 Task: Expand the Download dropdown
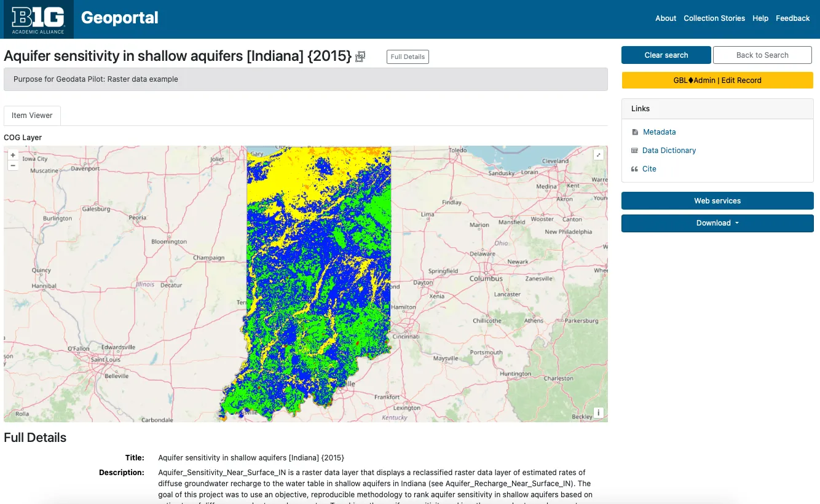click(x=717, y=223)
